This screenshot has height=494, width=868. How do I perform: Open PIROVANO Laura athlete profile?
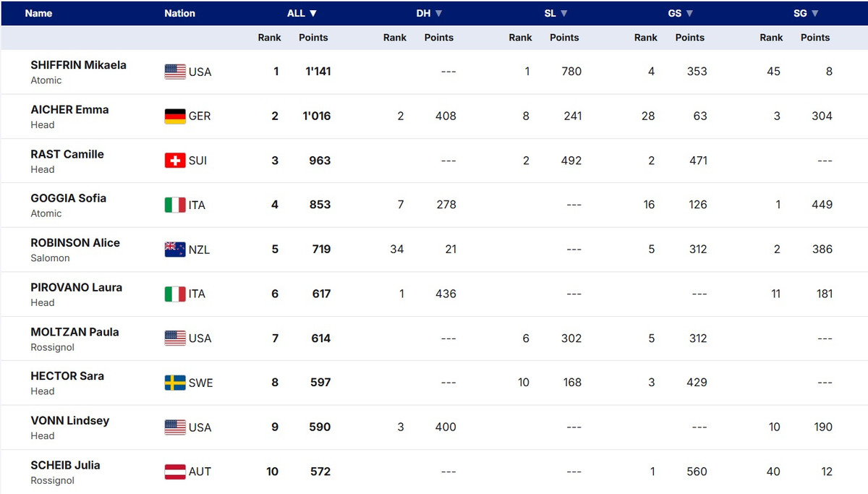click(x=76, y=287)
